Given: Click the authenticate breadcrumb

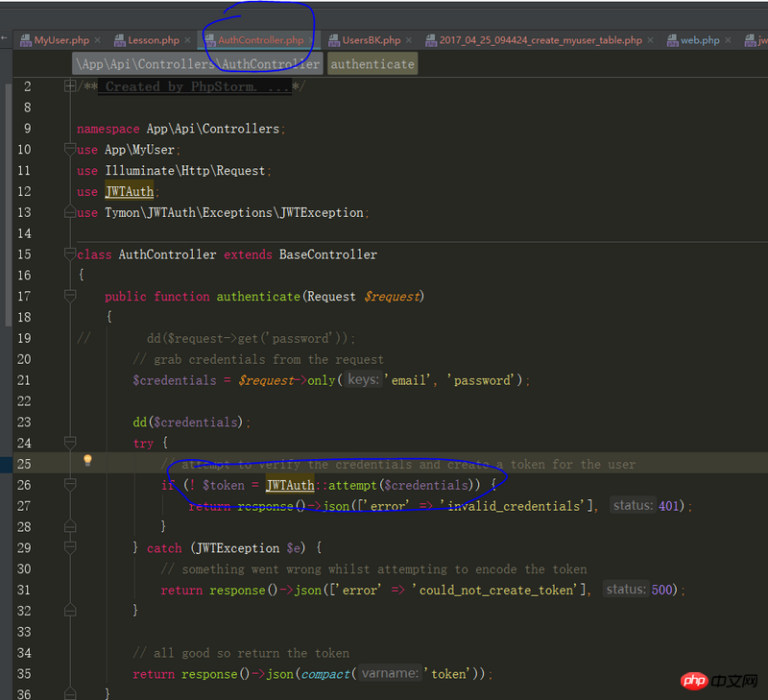Looking at the screenshot, I should (x=372, y=64).
